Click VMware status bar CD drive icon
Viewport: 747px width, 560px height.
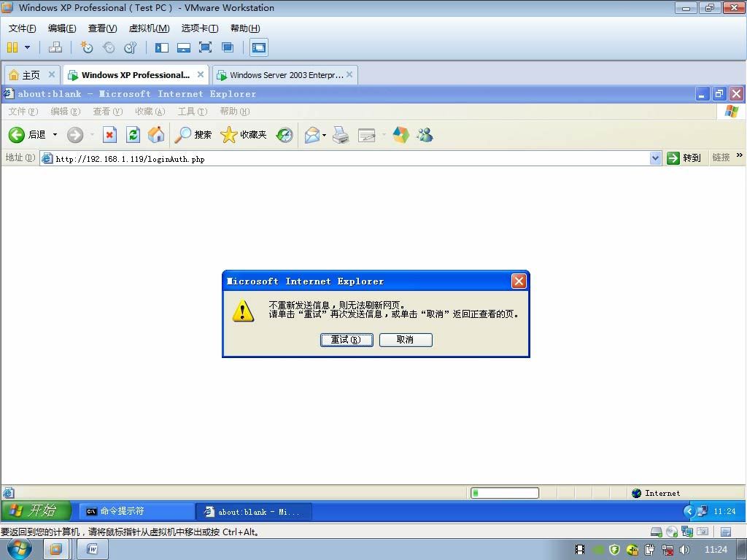[x=672, y=532]
